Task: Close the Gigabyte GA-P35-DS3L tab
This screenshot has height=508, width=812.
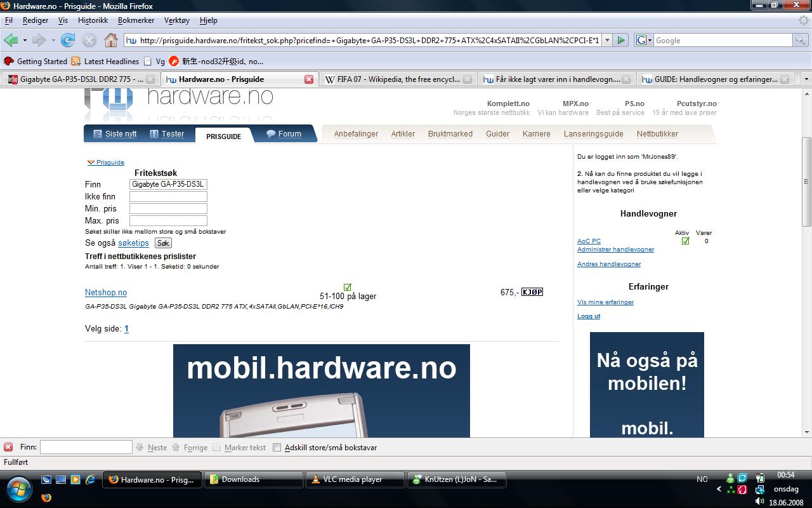Action: (x=150, y=79)
